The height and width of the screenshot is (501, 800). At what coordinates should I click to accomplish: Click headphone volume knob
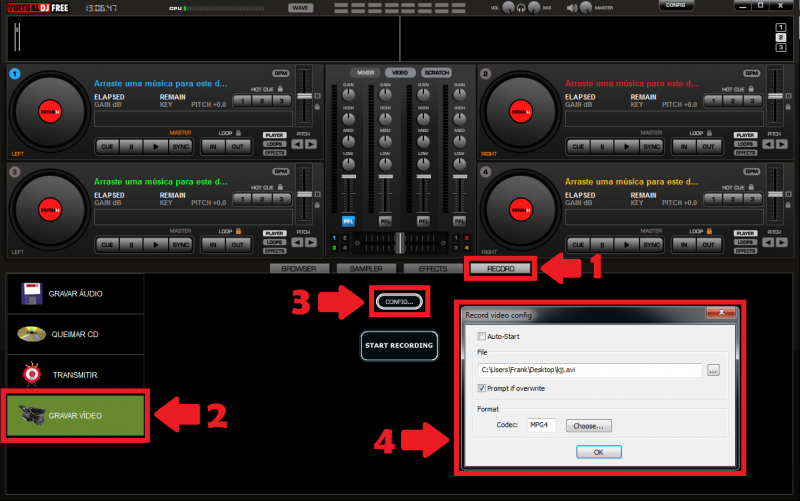click(x=508, y=7)
